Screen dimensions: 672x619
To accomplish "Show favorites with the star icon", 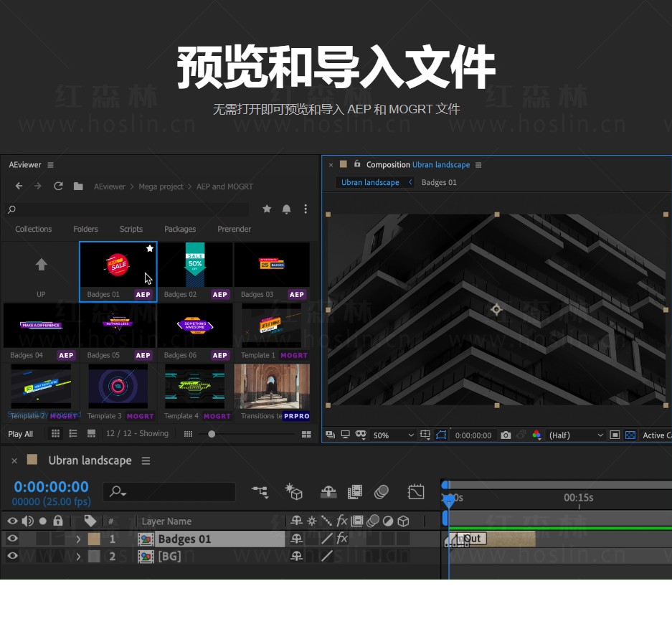I will (267, 209).
